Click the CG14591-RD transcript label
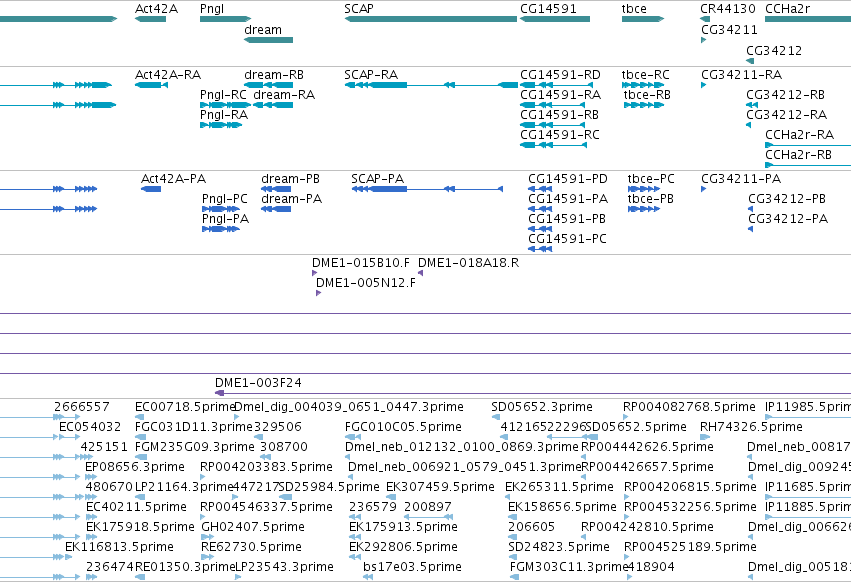Image resolution: width=851 pixels, height=582 pixels. tap(560, 74)
